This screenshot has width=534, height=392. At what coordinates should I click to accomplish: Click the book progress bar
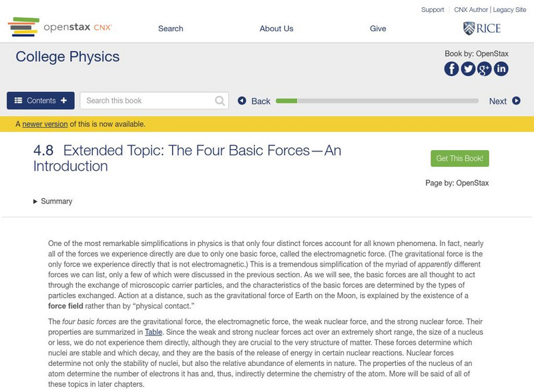377,101
